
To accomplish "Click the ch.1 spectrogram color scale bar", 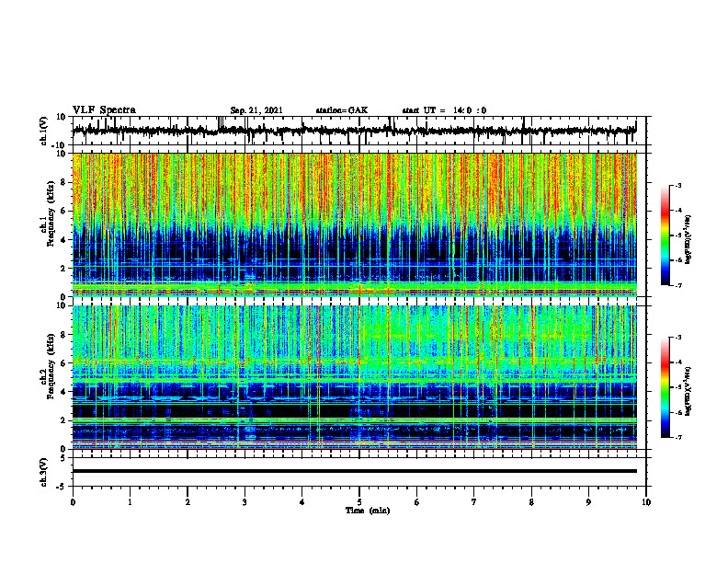I will [665, 236].
